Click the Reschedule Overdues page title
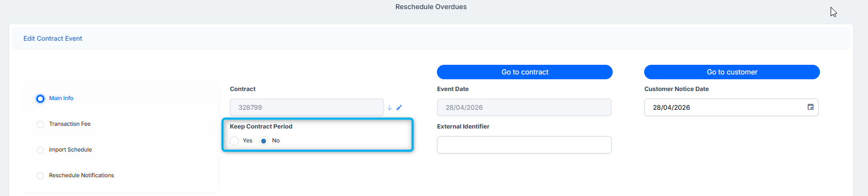The height and width of the screenshot is (196, 868). point(431,7)
